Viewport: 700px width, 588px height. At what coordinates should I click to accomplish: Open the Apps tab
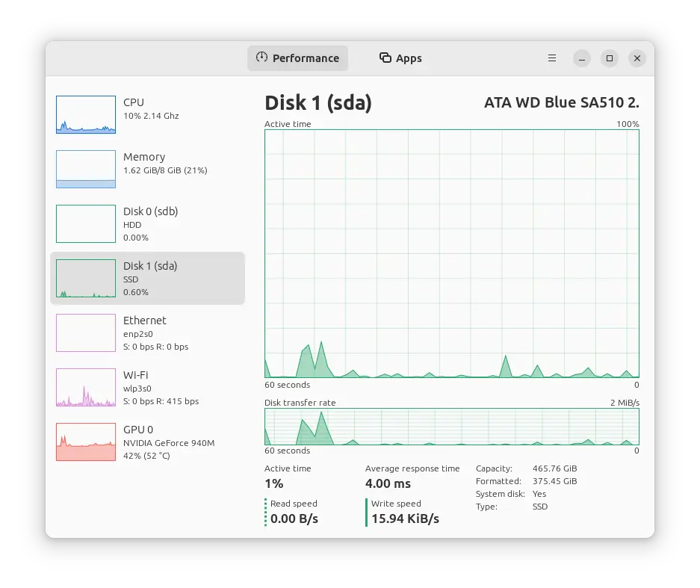(x=400, y=58)
